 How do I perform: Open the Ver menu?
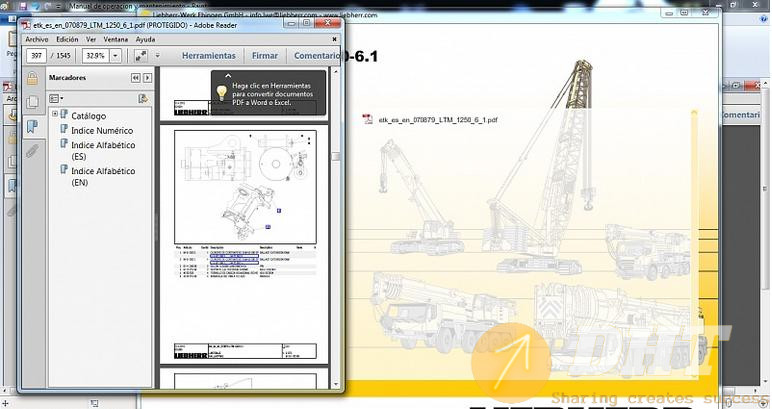[91, 39]
